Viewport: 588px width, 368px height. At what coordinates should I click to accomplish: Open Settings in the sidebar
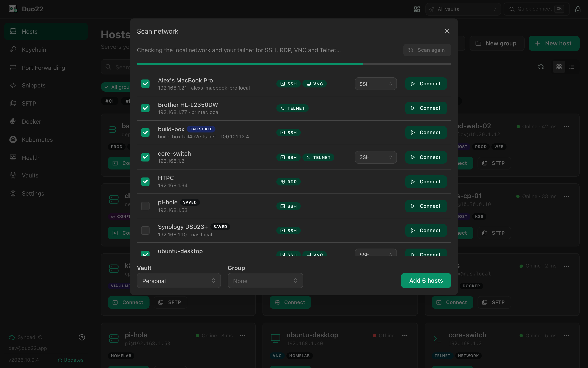tap(46, 193)
